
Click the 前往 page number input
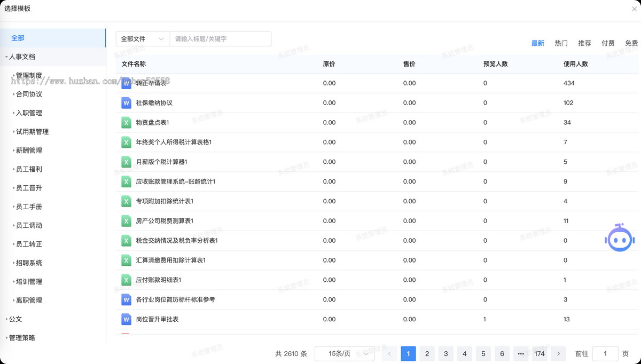(605, 354)
